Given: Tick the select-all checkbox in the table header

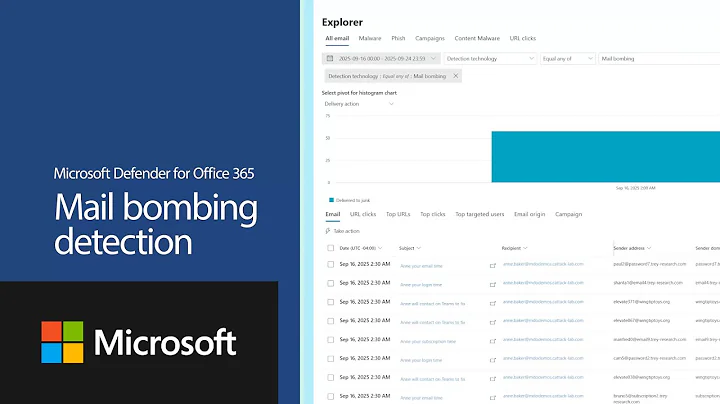Looking at the screenshot, I should (x=331, y=248).
